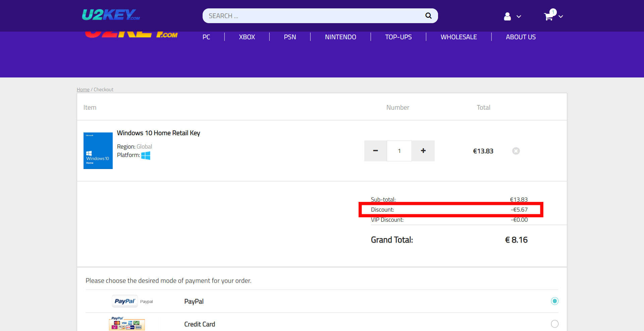Open the WHOLESALE menu
This screenshot has height=331, width=644.
[x=459, y=37]
